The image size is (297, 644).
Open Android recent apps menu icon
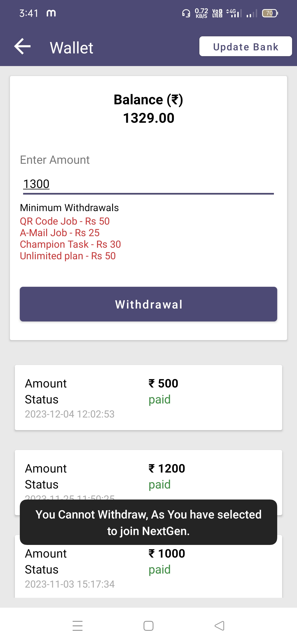tap(78, 626)
